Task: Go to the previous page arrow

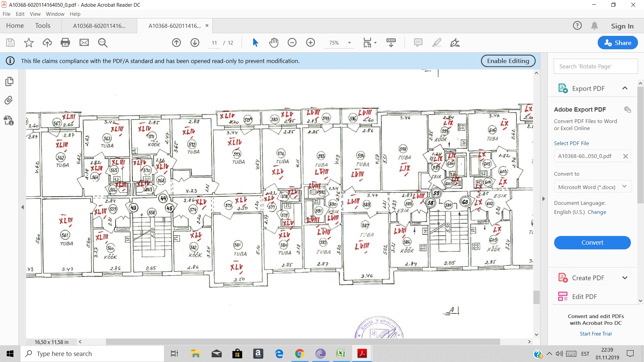Action: (176, 43)
